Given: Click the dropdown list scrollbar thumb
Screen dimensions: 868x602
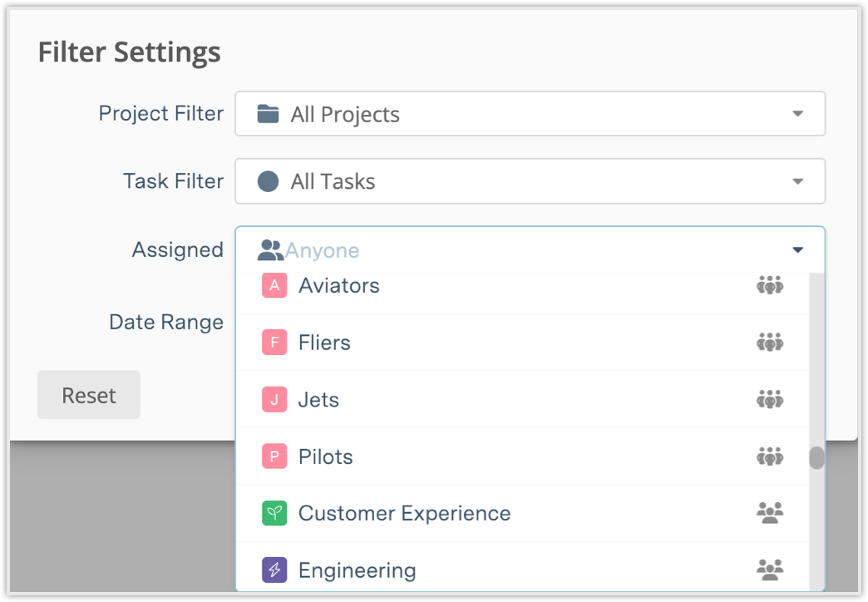Looking at the screenshot, I should [x=816, y=458].
